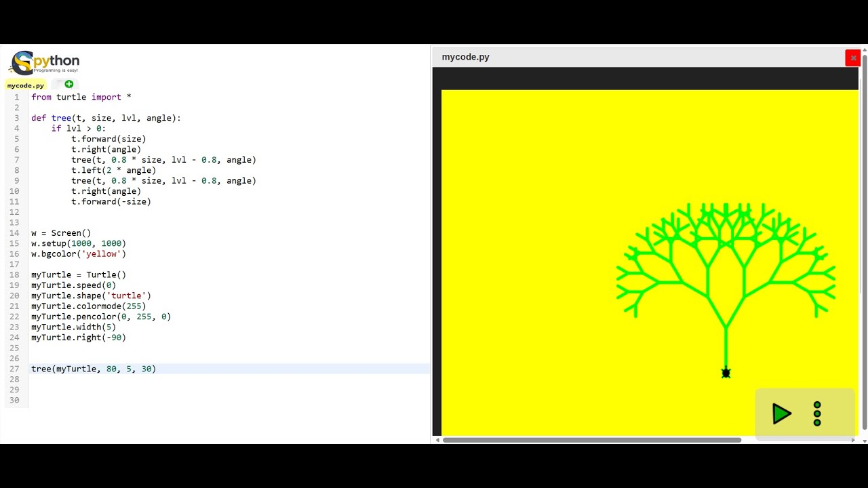
Task: Click the 'myTurtle.right(-90)' line
Action: 79,338
